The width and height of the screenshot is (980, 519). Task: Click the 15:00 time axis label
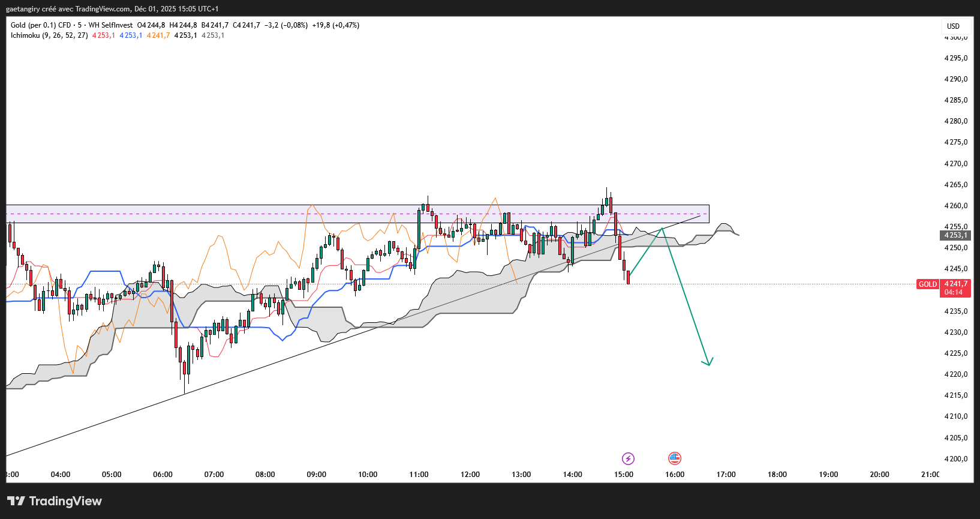pos(624,475)
